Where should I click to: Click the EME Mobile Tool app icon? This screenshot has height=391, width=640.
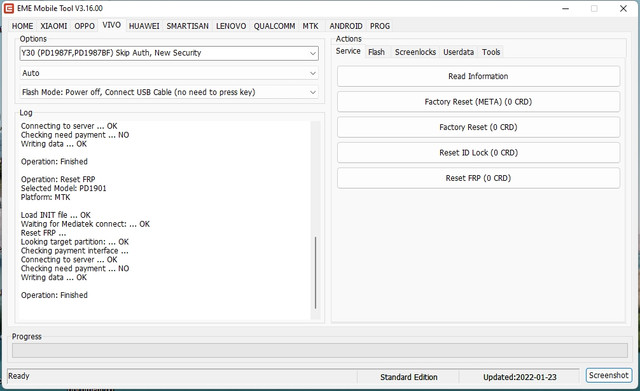pos(9,8)
